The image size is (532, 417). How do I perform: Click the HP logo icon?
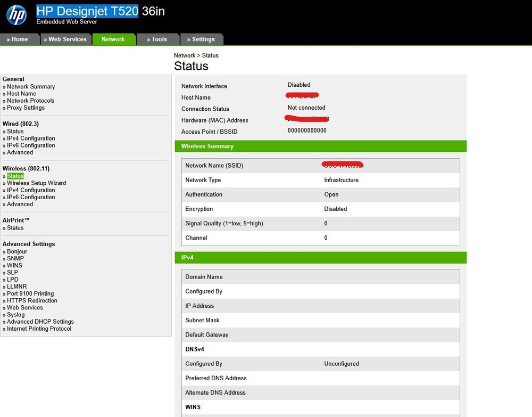[x=16, y=15]
